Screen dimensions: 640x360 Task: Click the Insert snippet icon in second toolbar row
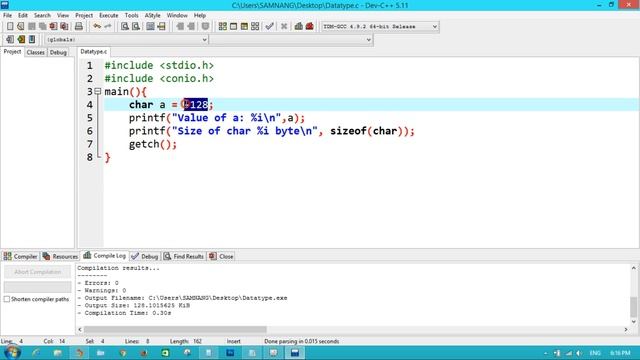click(10, 39)
